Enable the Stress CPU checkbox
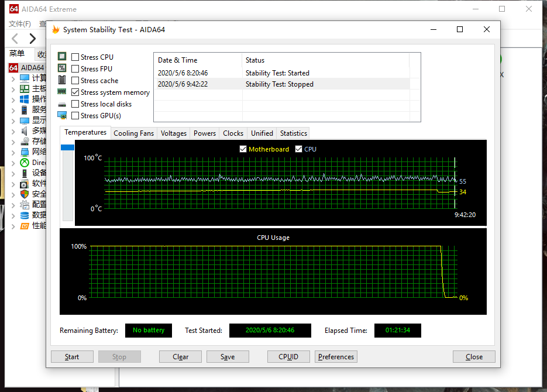 pyautogui.click(x=75, y=57)
